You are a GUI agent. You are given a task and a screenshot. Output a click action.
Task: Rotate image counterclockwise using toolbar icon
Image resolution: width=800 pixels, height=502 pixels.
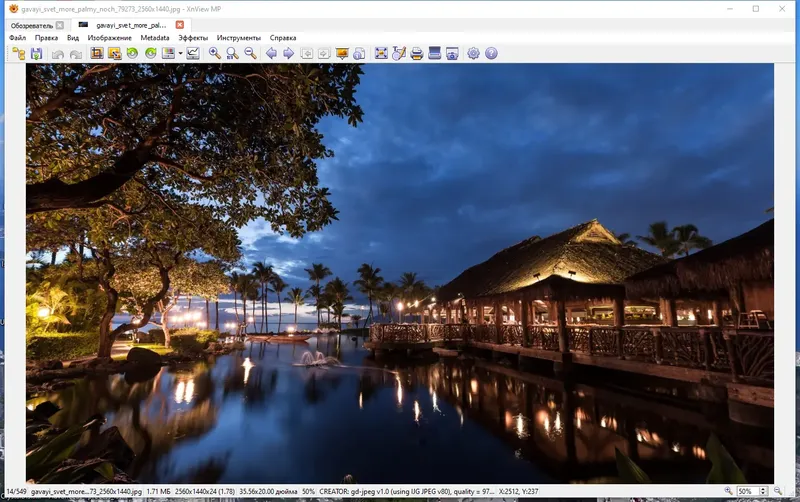(x=132, y=53)
